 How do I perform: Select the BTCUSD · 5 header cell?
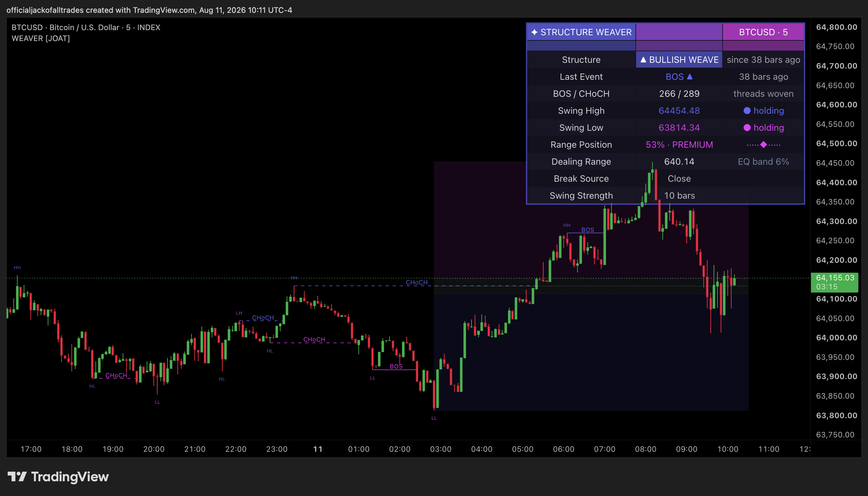(x=763, y=32)
